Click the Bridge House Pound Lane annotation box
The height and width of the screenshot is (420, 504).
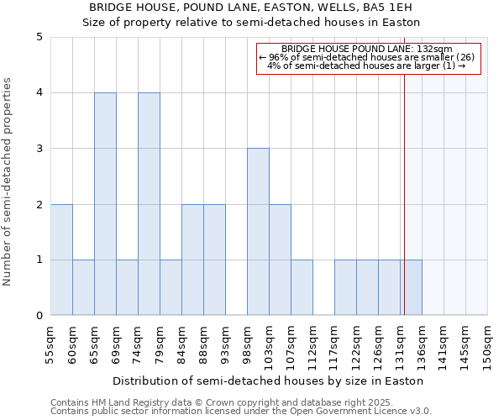[368, 58]
